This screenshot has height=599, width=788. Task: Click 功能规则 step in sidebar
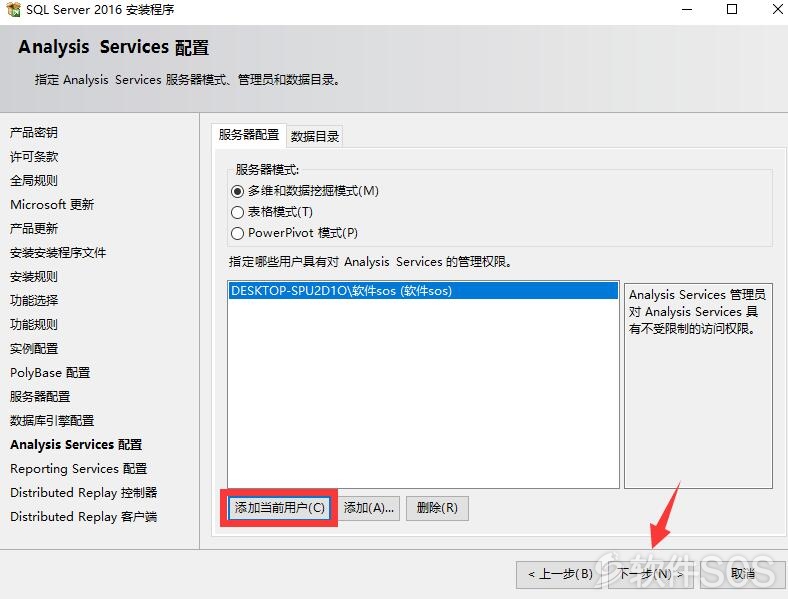34,325
